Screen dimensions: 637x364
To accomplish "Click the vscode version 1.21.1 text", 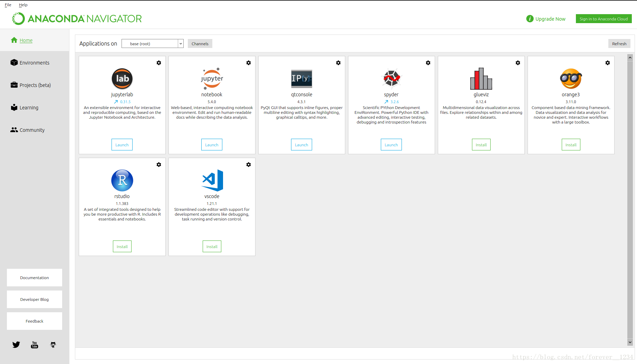I will click(212, 204).
